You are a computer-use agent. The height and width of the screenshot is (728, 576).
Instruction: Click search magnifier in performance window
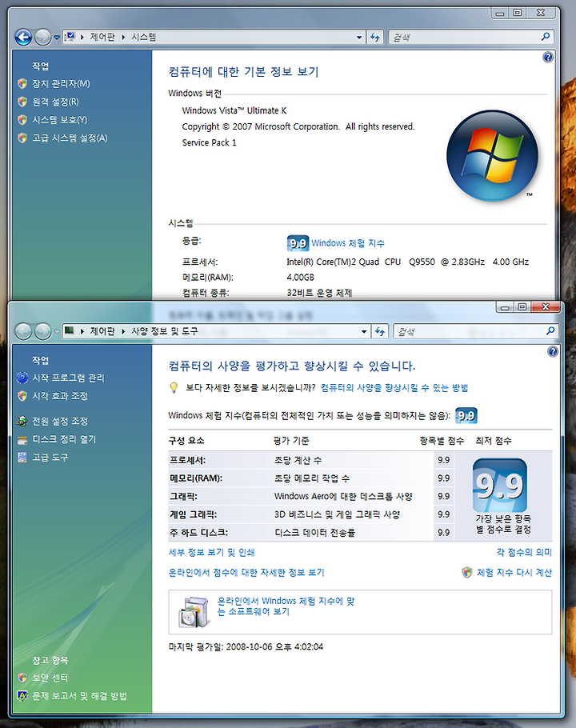point(550,330)
